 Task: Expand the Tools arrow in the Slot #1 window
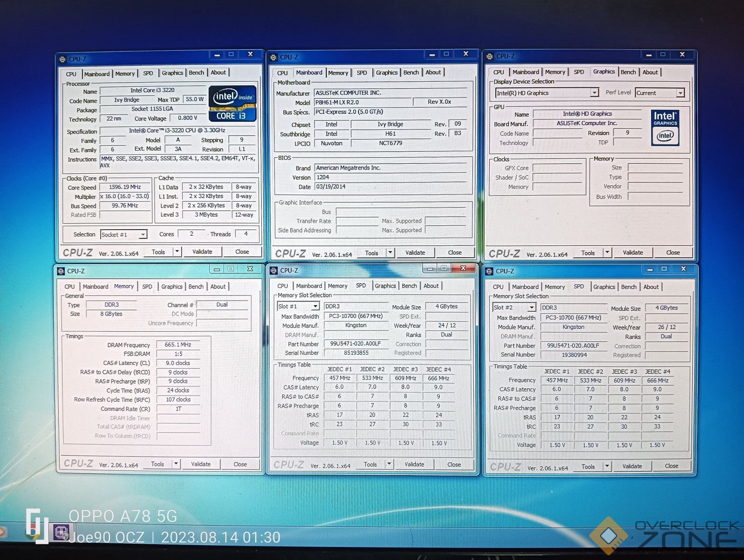[389, 464]
